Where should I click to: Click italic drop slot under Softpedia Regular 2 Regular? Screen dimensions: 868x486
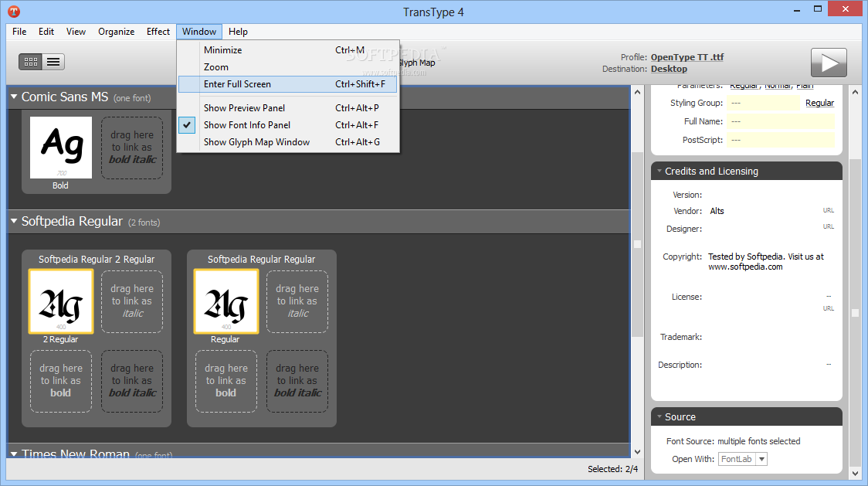coord(132,301)
